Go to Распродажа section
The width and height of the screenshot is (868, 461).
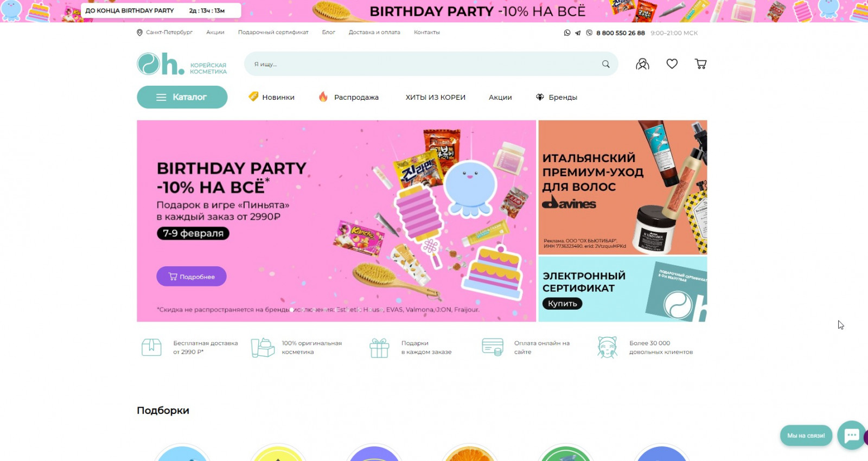348,97
